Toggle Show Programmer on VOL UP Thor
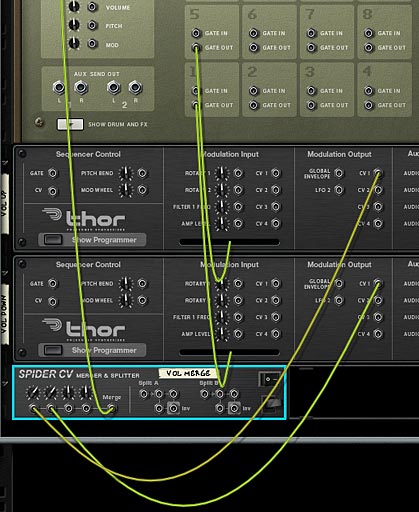 (x=53, y=240)
